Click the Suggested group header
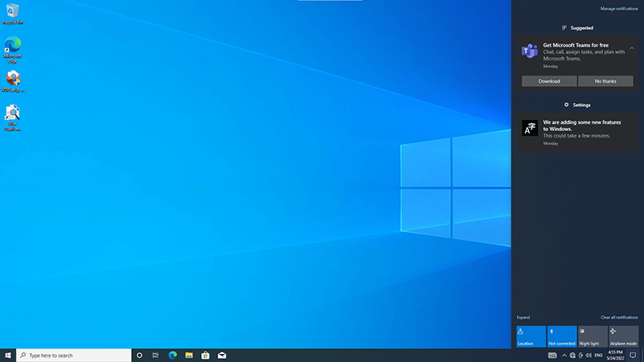This screenshot has width=644, height=362. tap(577, 28)
